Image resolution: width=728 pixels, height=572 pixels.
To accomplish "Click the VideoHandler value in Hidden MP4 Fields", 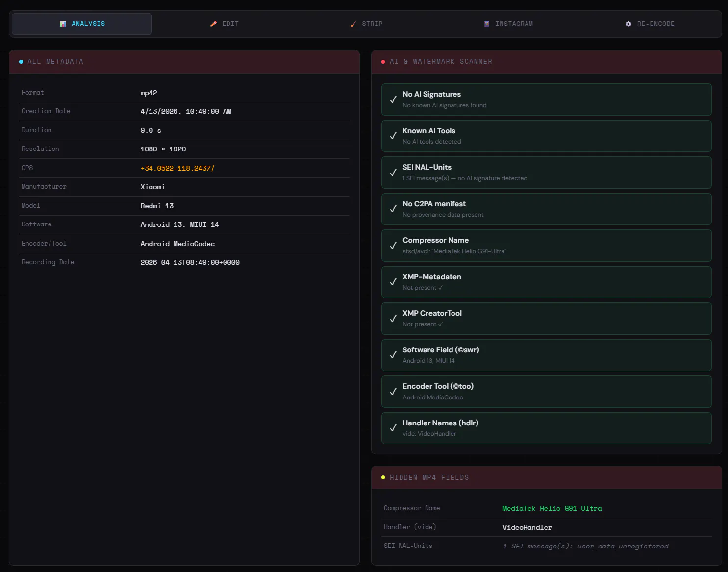I will (527, 527).
